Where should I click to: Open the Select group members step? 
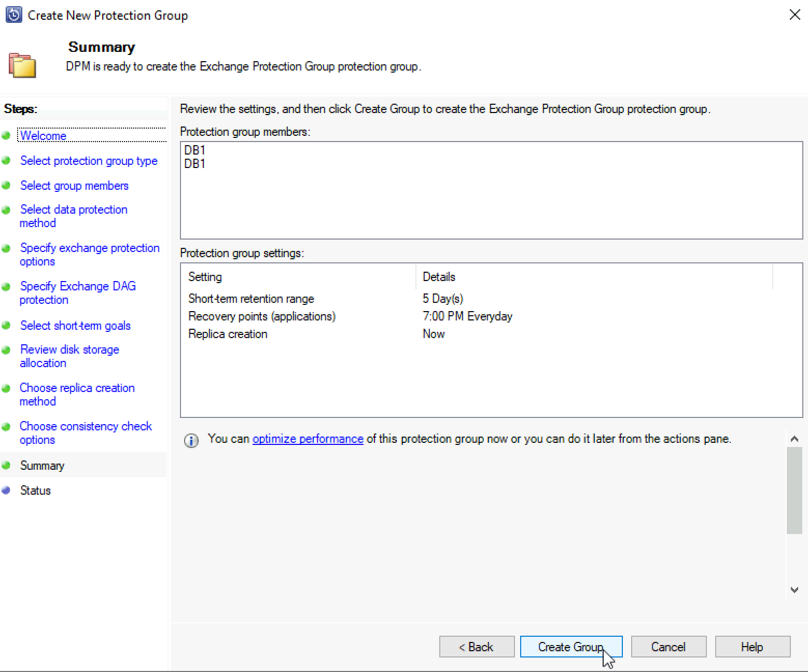point(74,186)
